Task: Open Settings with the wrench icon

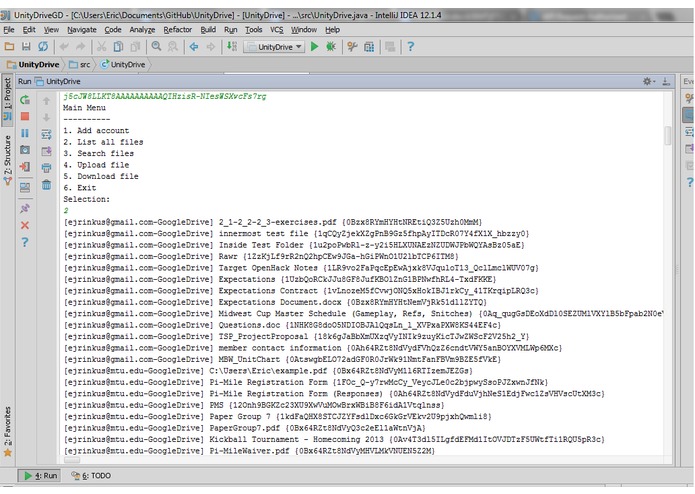Action: pos(352,47)
